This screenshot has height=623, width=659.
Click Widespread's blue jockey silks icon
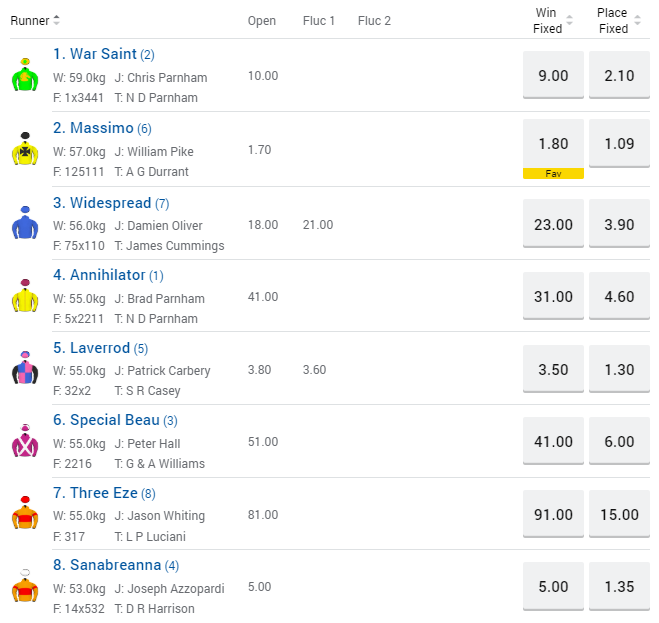click(x=25, y=223)
